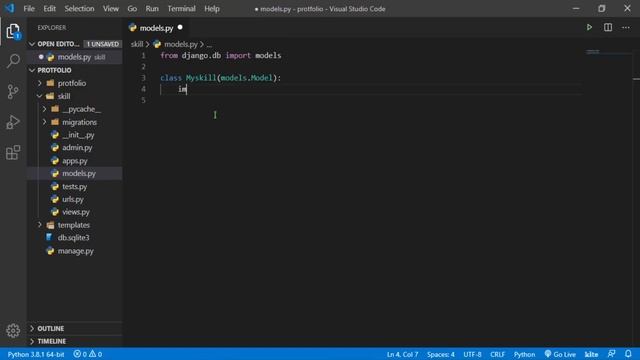This screenshot has width=640, height=360.
Task: Run Python file with play icon
Action: [x=589, y=27]
